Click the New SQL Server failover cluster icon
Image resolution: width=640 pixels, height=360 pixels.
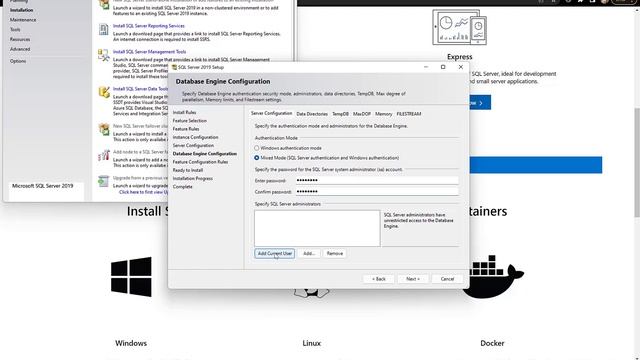click(x=104, y=129)
